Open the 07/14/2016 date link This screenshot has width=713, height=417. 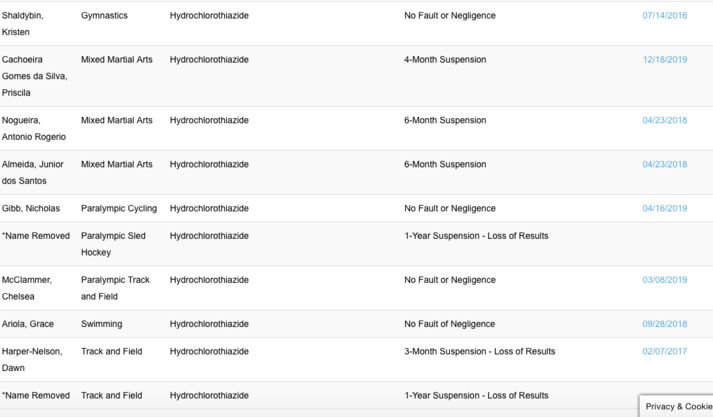point(664,16)
